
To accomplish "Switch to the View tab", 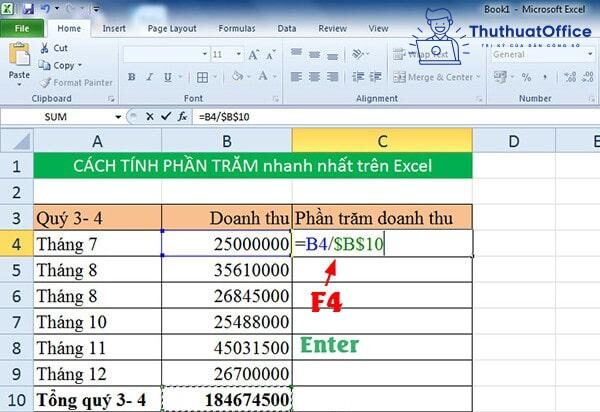I will tap(378, 29).
